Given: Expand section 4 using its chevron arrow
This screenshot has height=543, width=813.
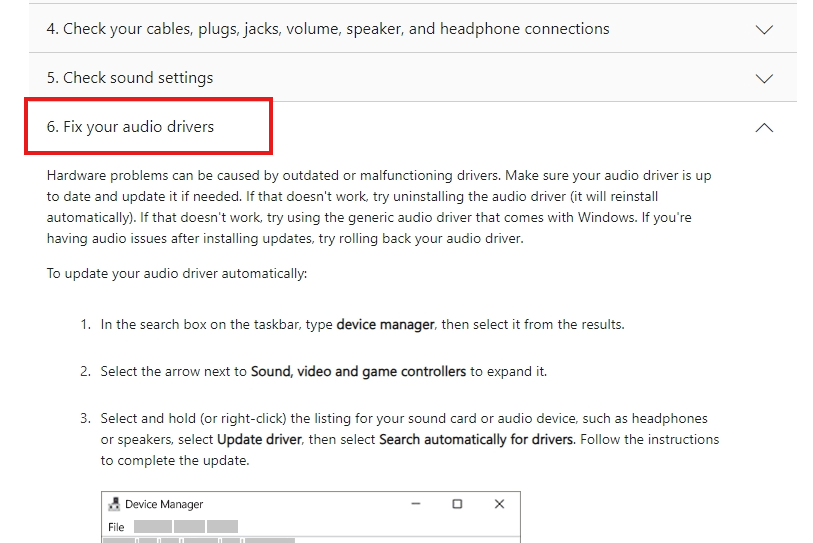Looking at the screenshot, I should click(x=764, y=30).
